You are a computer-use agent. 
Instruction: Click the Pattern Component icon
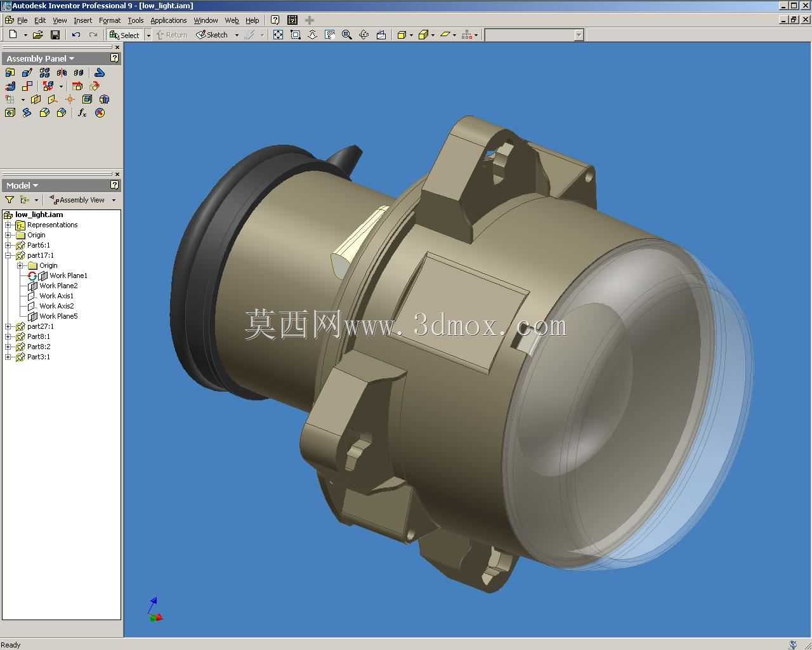pyautogui.click(x=44, y=72)
